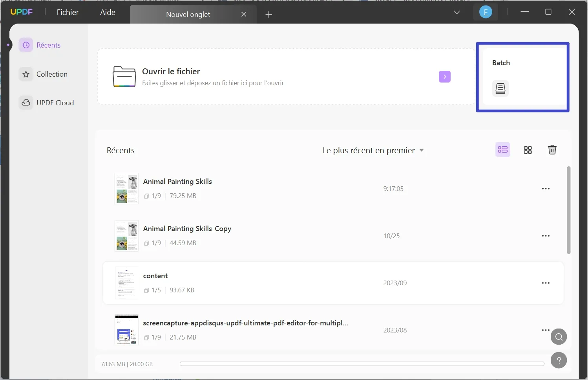This screenshot has height=380, width=588.
Task: Click the 9:17:05 timestamp
Action: 393,189
